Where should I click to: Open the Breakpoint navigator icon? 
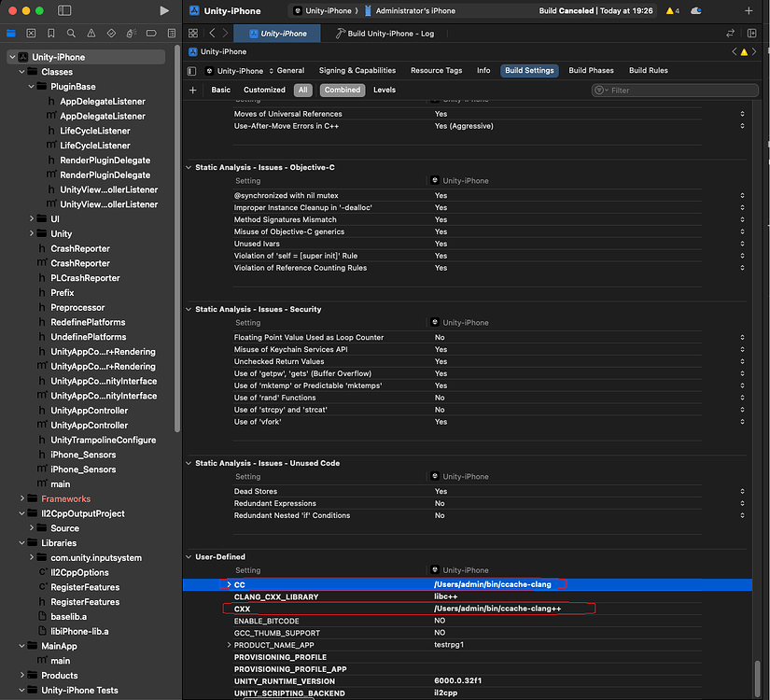pos(151,33)
